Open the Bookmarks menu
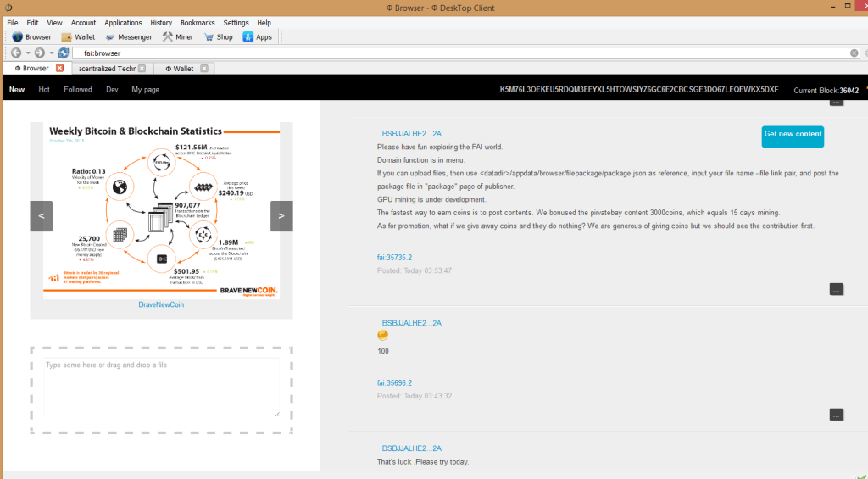 (198, 23)
